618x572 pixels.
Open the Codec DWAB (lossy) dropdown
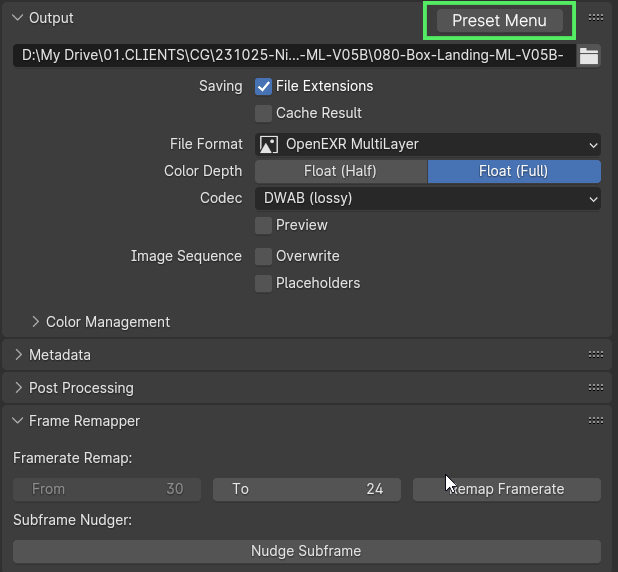tap(428, 198)
